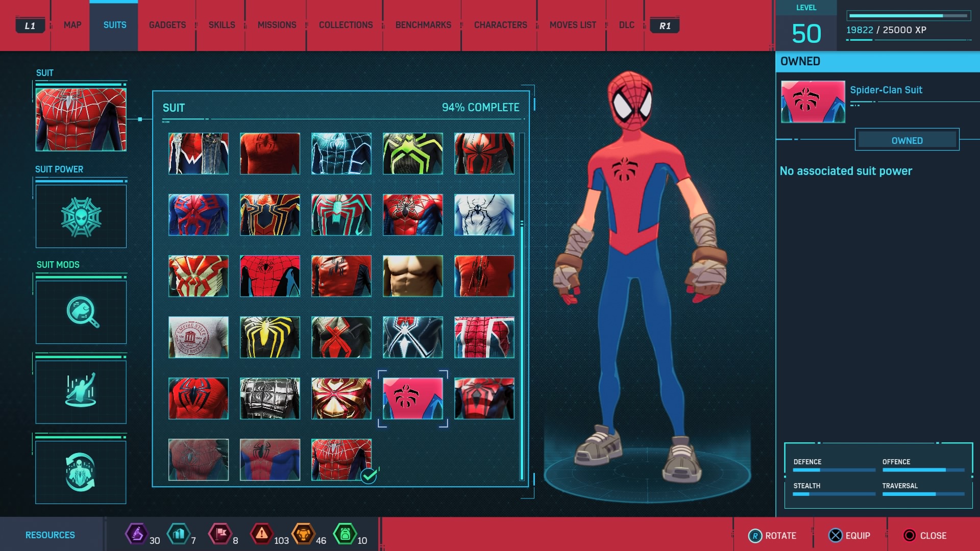Click the R1 shoulder button prompt
This screenshot has height=551, width=980.
(665, 26)
